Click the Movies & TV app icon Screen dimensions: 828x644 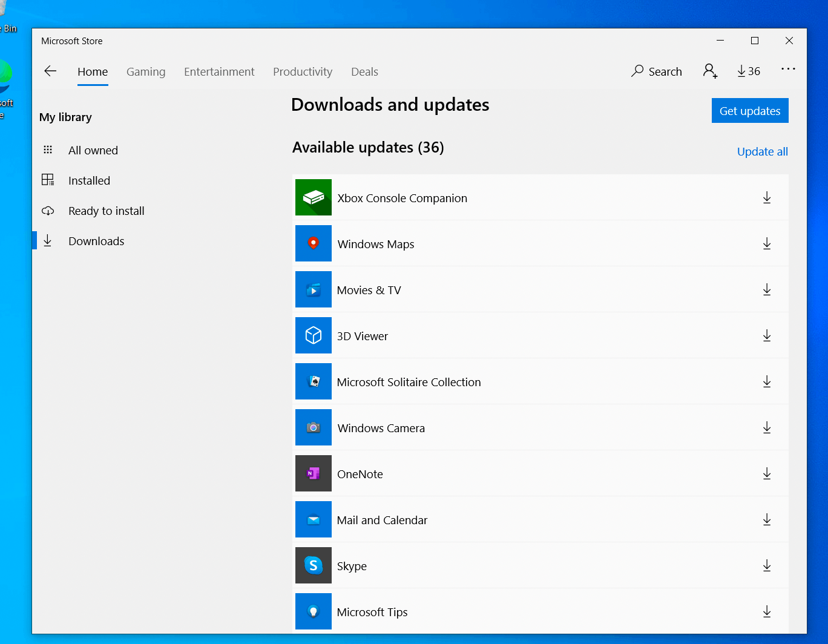[x=314, y=289]
